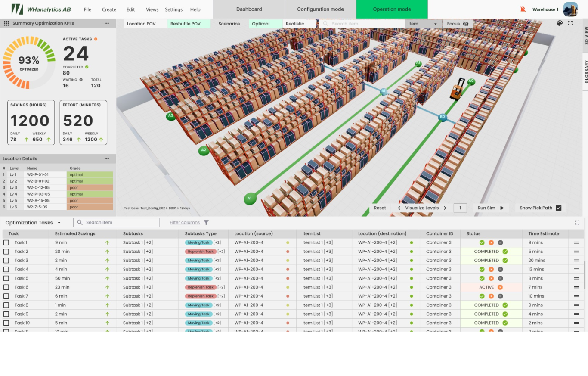Open Summary Optimization KPI's options menu
Screen dimensions: 588x376
coord(107,23)
